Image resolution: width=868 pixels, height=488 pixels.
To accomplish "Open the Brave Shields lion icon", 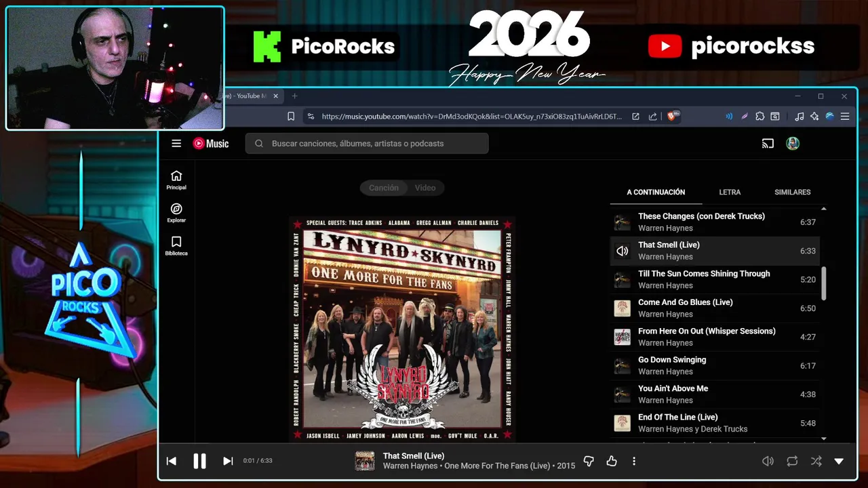I will [673, 116].
